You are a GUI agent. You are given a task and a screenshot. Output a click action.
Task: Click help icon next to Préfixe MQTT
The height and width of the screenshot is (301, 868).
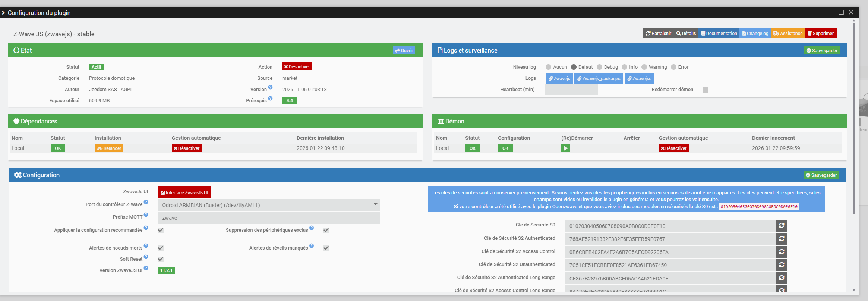pos(146,215)
